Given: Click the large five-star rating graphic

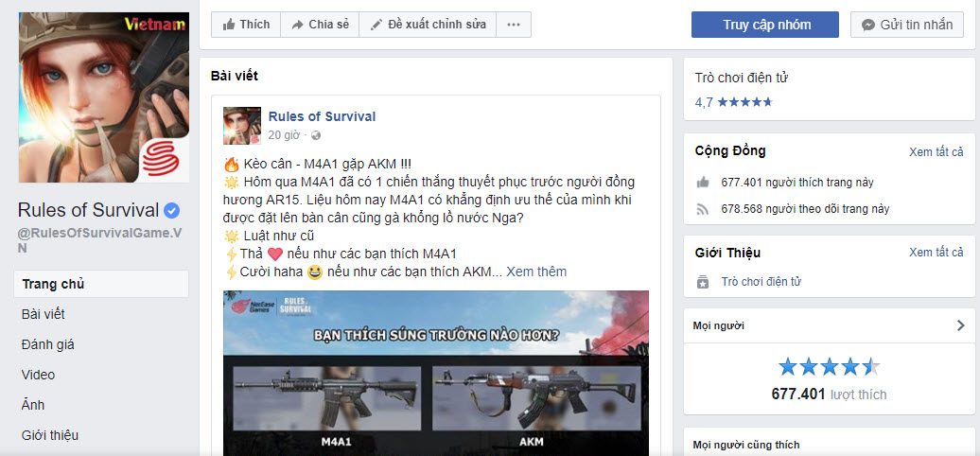Looking at the screenshot, I should [x=829, y=367].
